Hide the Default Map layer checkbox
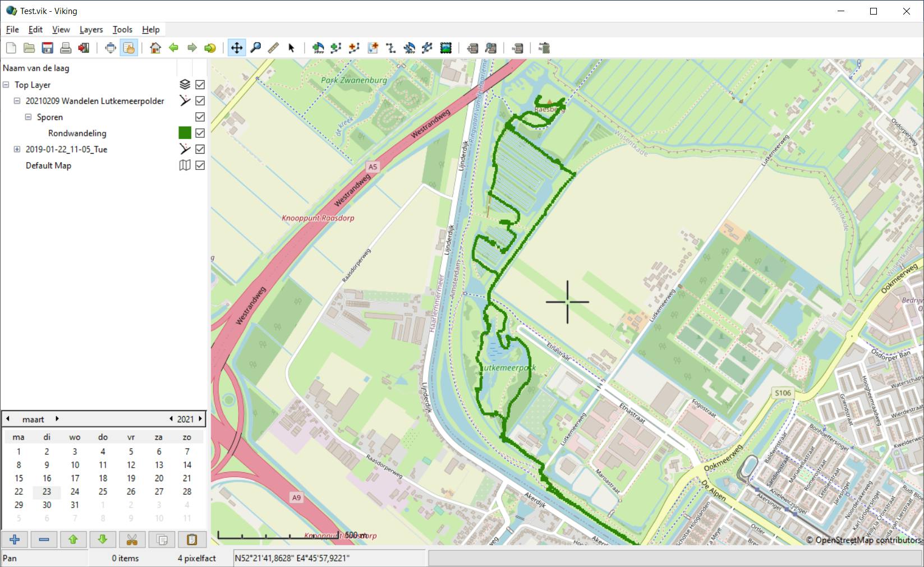924x567 pixels. (x=200, y=165)
